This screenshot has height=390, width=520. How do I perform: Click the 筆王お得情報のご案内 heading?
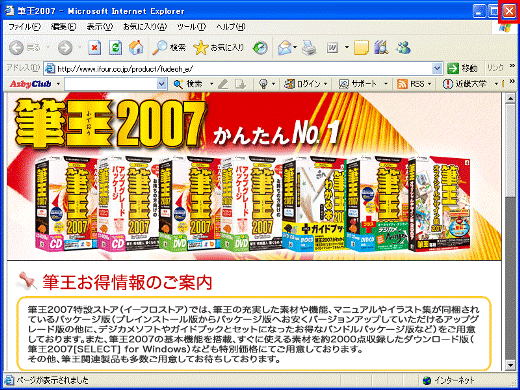[x=127, y=282]
